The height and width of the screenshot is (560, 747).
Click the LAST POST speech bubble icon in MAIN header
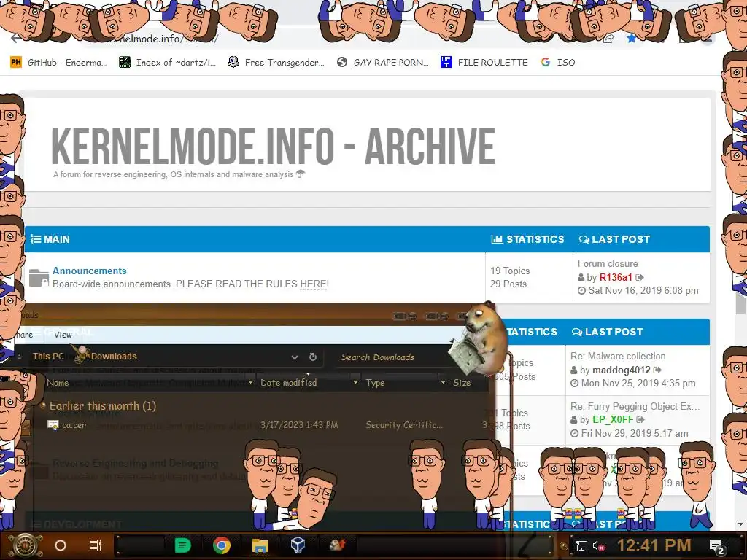point(584,239)
